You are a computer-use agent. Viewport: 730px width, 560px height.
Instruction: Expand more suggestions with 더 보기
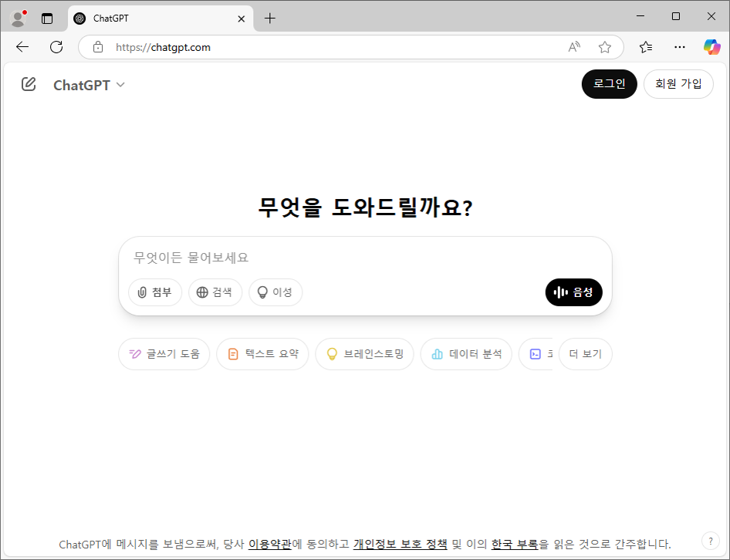[x=585, y=354]
